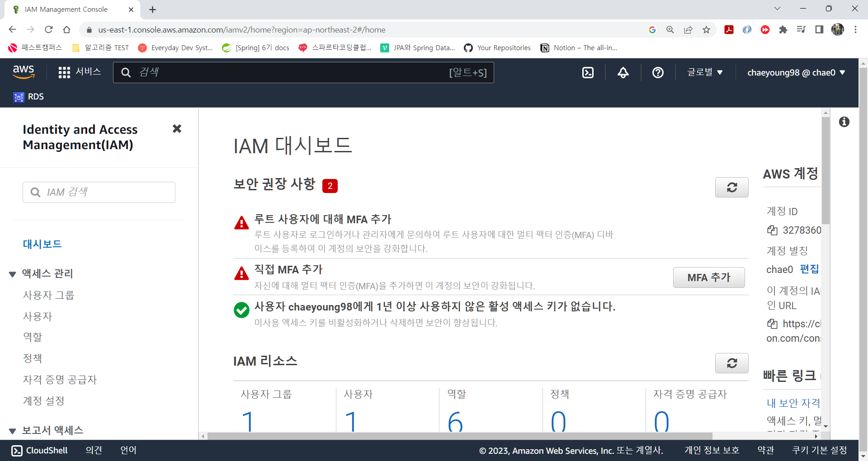The image size is (868, 461).
Task: Click the edit link beside alias chae0
Action: click(x=809, y=269)
